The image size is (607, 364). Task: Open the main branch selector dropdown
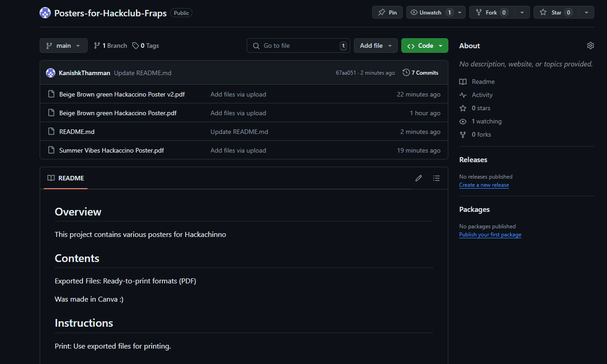tap(64, 45)
